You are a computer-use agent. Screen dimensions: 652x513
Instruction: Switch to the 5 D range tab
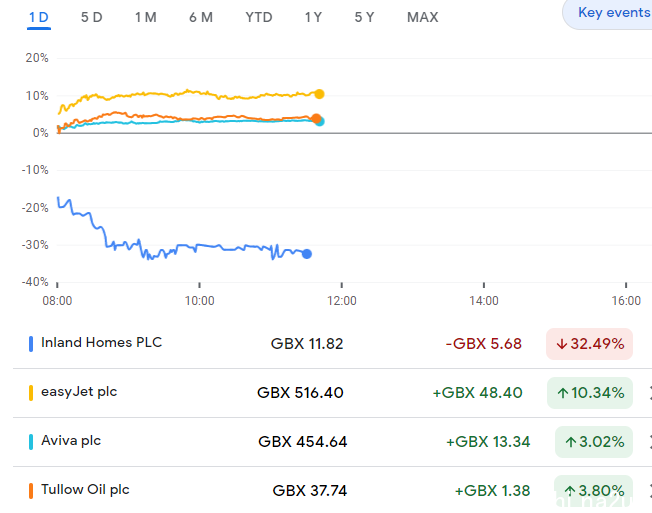[91, 17]
